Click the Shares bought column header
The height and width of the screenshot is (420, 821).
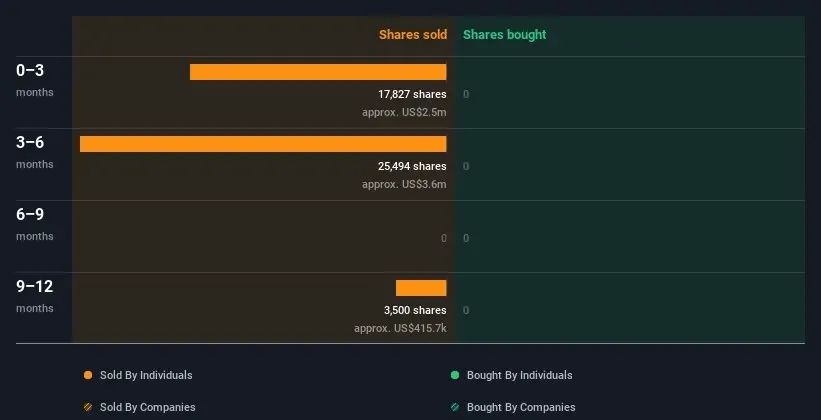point(504,35)
